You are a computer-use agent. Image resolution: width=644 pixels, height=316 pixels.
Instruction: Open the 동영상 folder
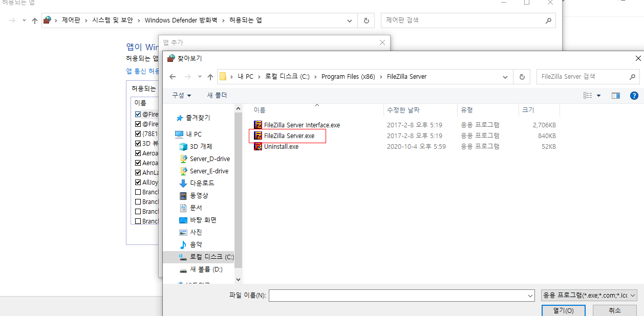point(194,195)
